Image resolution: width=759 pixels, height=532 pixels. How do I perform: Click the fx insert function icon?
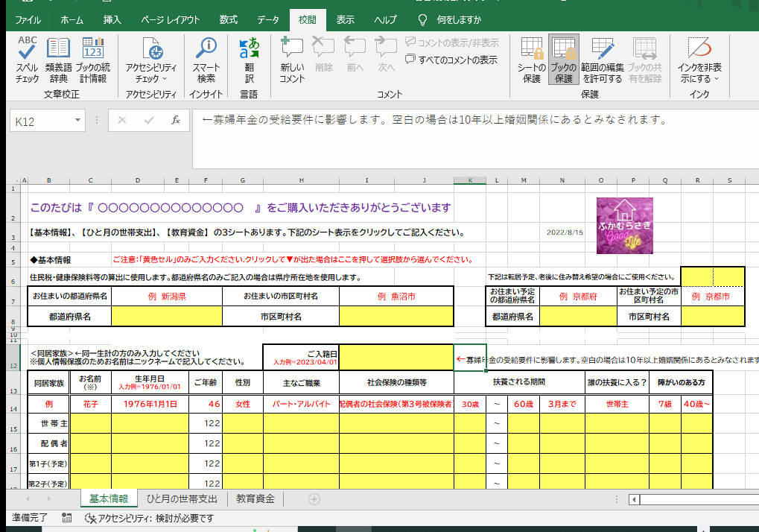coord(176,121)
